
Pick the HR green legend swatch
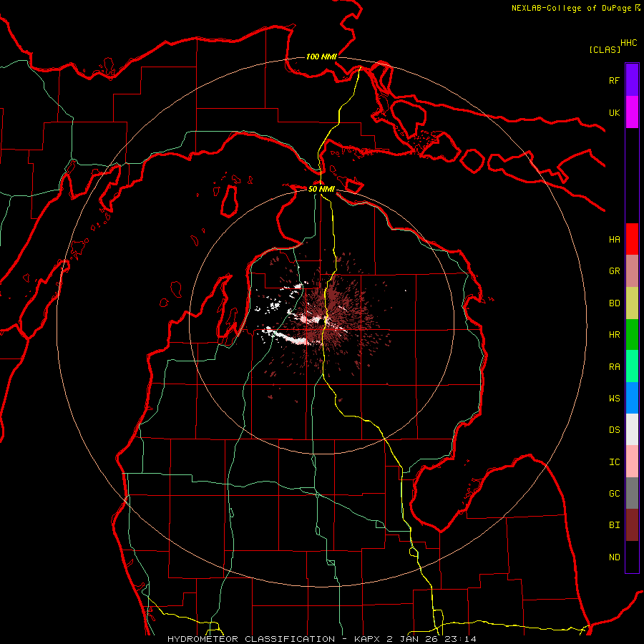[632, 335]
